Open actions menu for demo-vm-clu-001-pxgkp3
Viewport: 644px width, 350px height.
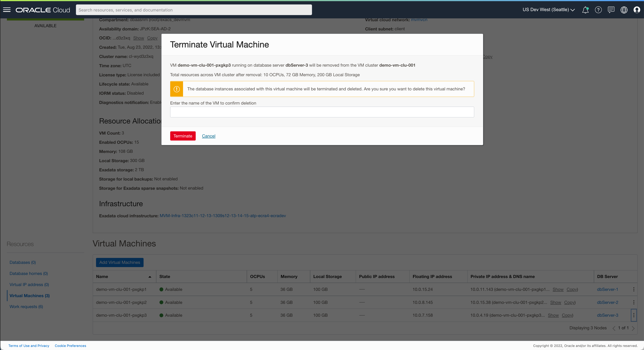pyautogui.click(x=634, y=315)
